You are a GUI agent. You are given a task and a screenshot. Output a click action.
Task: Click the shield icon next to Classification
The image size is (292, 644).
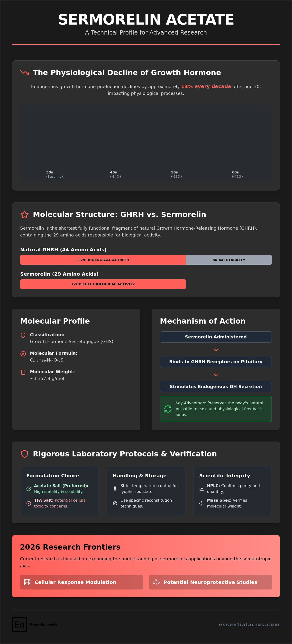[23, 335]
